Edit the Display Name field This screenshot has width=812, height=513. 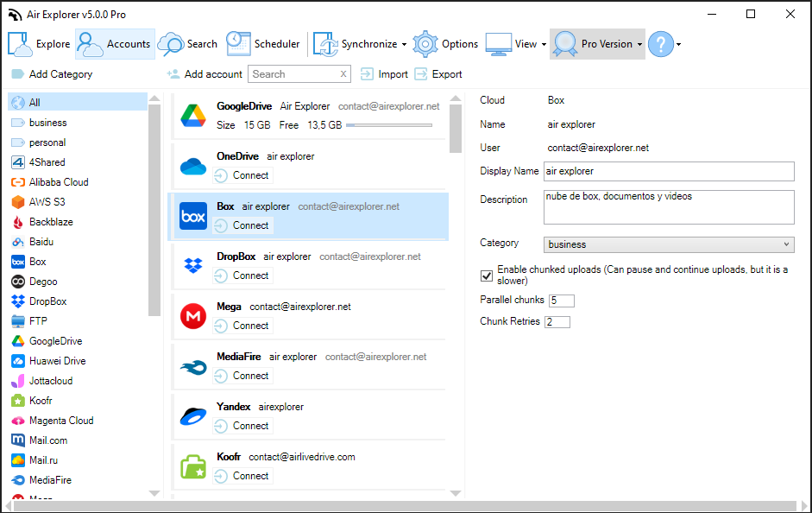coord(669,171)
